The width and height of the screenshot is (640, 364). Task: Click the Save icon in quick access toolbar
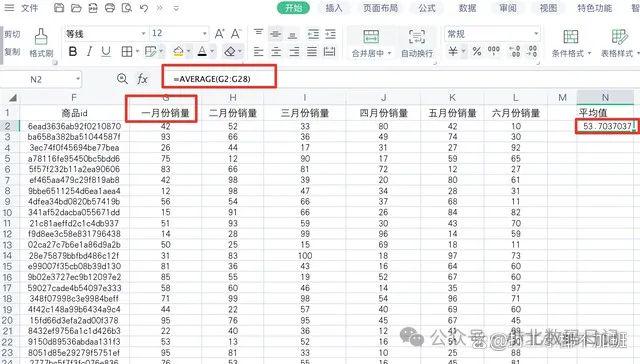[x=59, y=8]
